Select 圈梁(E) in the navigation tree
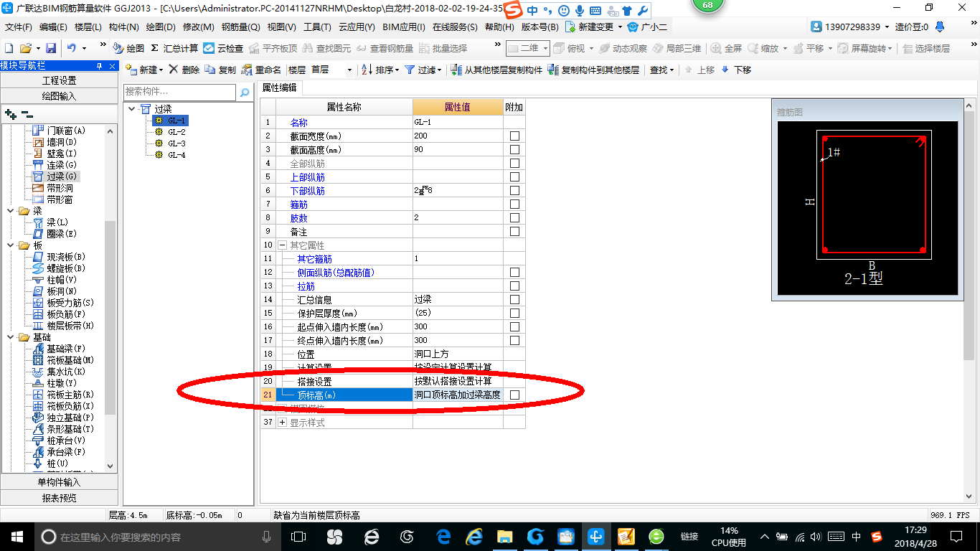 point(55,234)
